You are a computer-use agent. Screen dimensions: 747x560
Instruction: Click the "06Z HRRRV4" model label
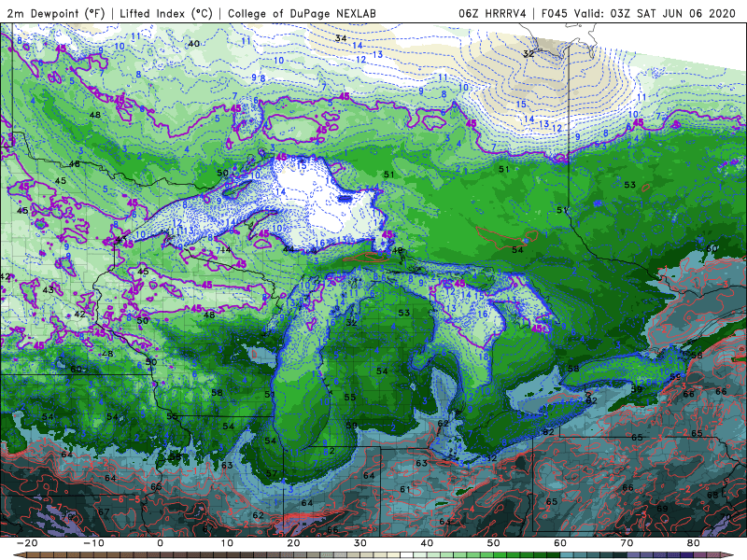coord(492,14)
